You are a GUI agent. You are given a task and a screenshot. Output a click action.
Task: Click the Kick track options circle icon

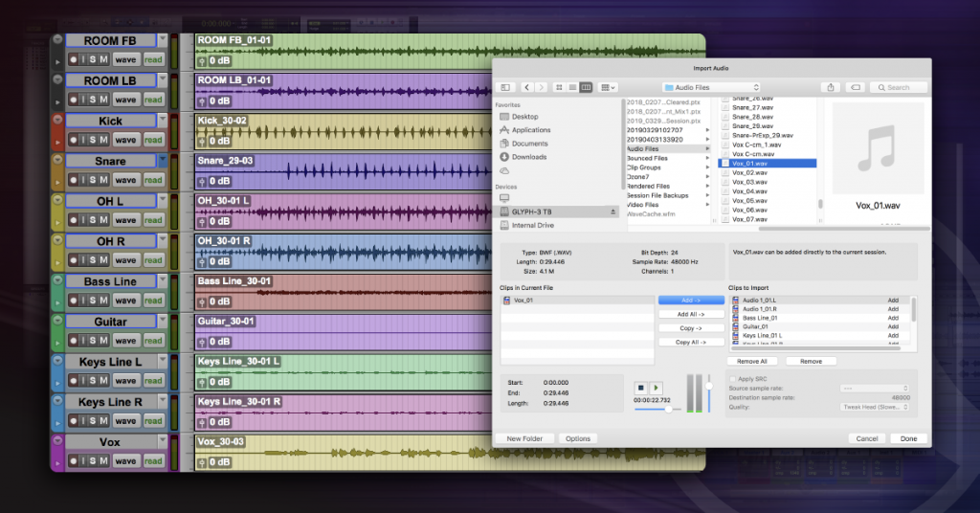click(x=57, y=120)
